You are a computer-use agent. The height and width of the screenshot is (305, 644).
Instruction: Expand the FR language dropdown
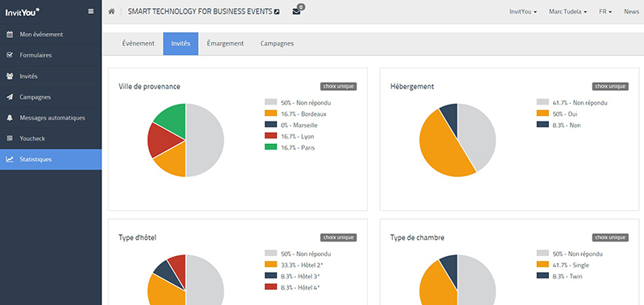[605, 11]
